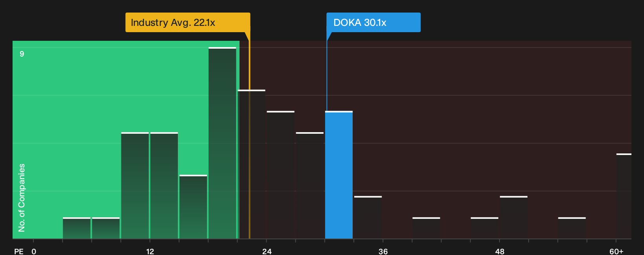Click the Industry Avg. 22.1x label
Viewport: 644px width, 255px height.
(x=188, y=22)
